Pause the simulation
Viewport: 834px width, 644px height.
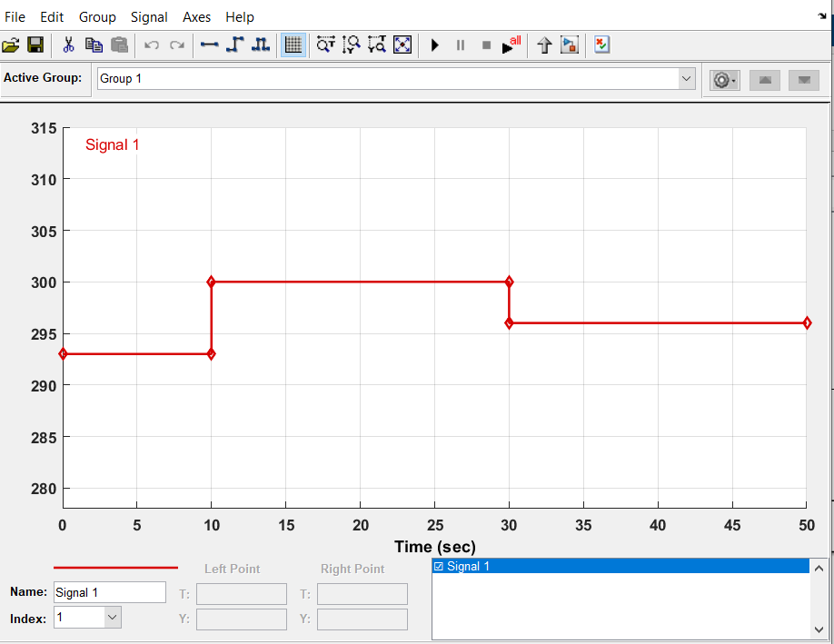click(460, 45)
